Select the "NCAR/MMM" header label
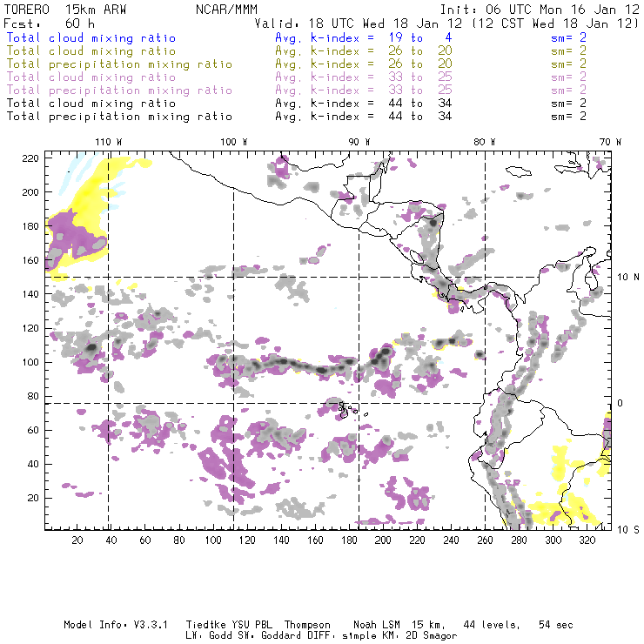 227,10
